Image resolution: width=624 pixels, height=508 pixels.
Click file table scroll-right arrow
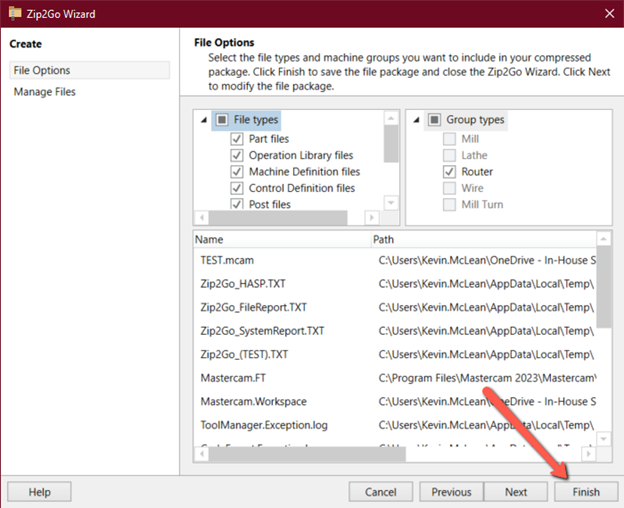[589, 454]
